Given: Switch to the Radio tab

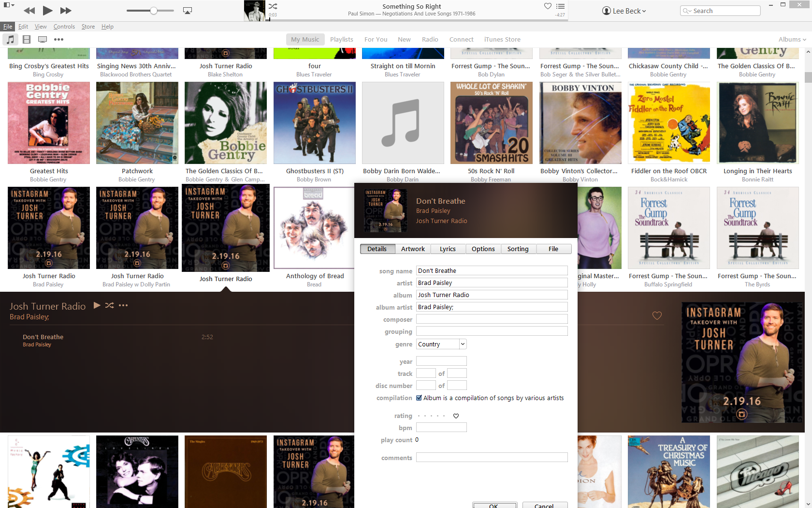Looking at the screenshot, I should pyautogui.click(x=430, y=40).
